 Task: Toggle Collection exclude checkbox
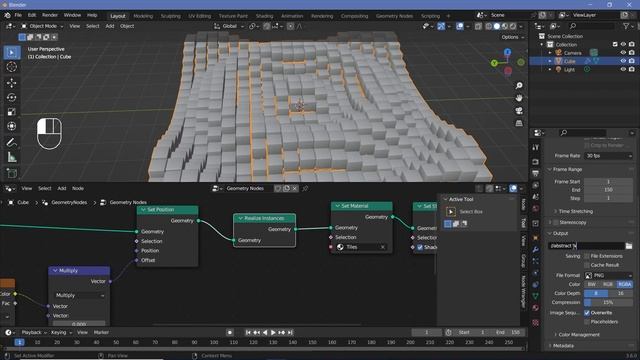[615, 44]
